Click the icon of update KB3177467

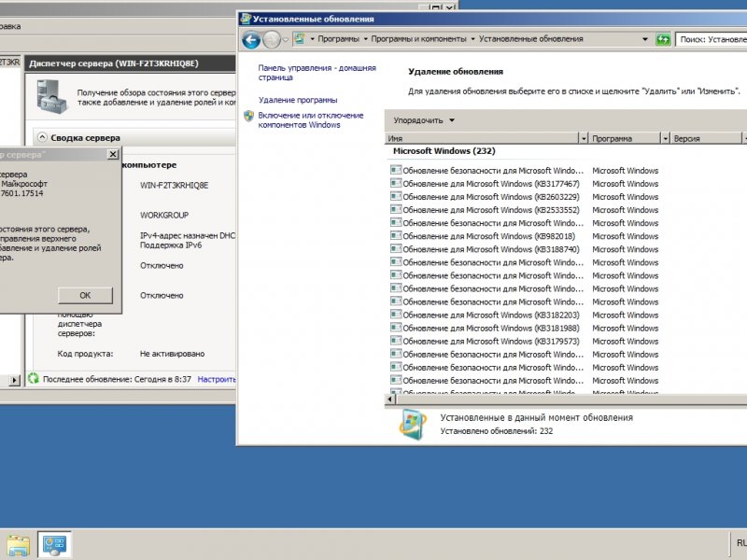point(395,183)
